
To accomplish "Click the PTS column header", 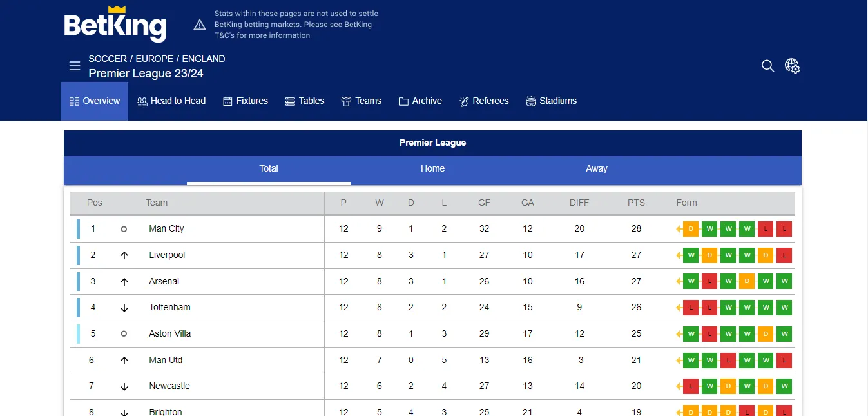I will pos(636,203).
